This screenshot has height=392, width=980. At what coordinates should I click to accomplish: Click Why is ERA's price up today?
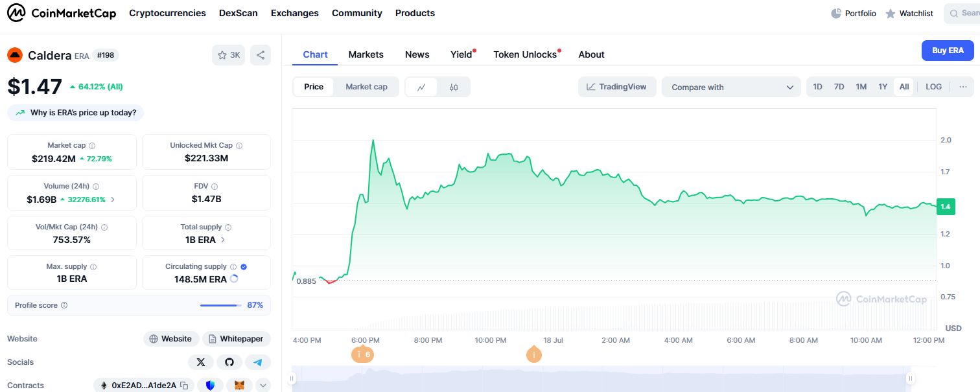pyautogui.click(x=76, y=113)
